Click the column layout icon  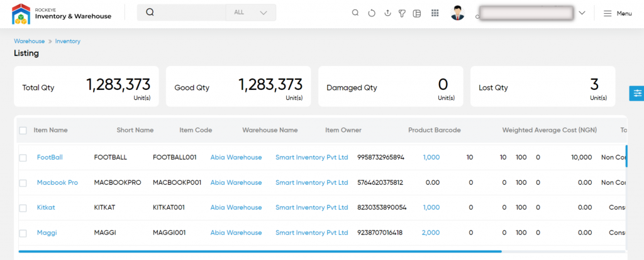coord(417,13)
